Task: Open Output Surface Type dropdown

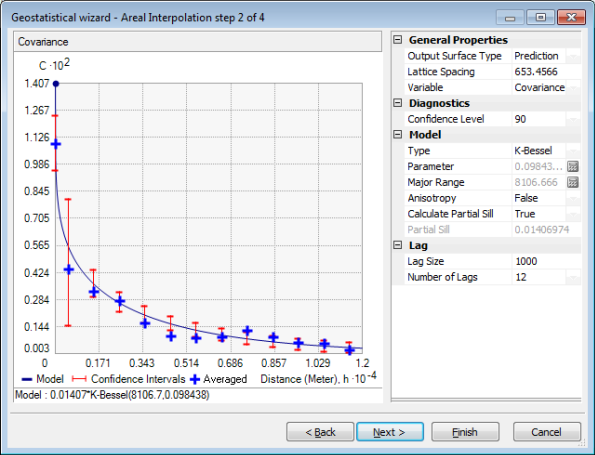Action: tap(573, 56)
